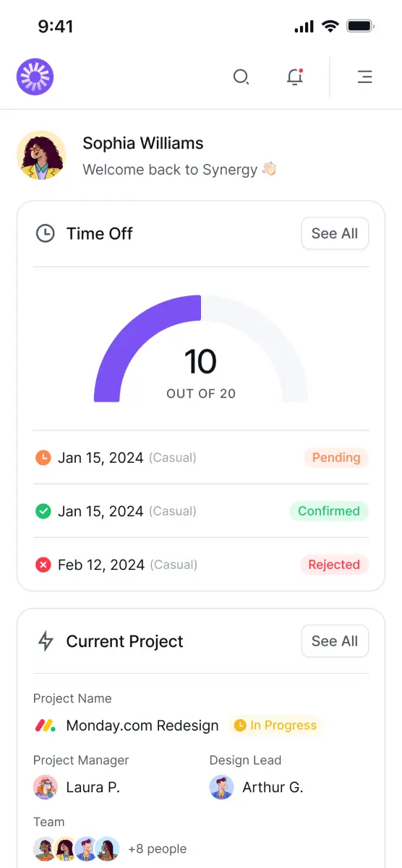Image resolution: width=402 pixels, height=868 pixels.
Task: Tap the Rejected status badge
Action: (334, 565)
